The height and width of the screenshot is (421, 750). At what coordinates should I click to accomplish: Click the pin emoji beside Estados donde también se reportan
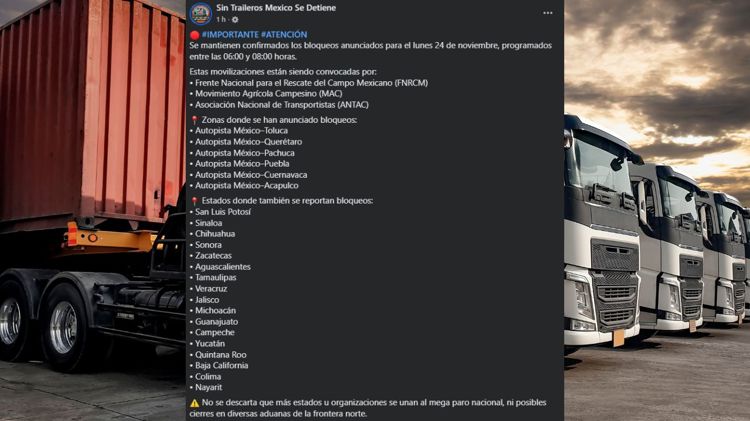[194, 201]
